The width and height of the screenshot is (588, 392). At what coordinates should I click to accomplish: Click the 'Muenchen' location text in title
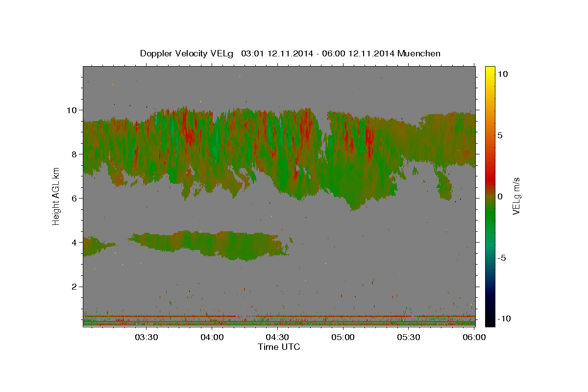(419, 53)
